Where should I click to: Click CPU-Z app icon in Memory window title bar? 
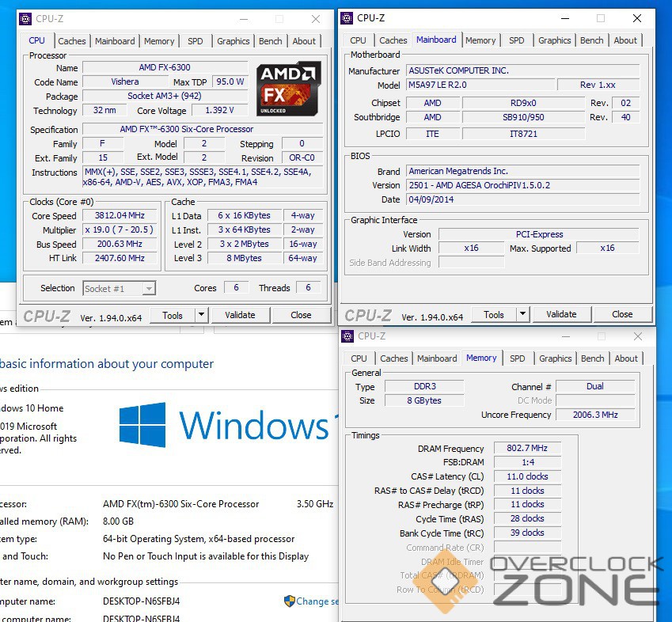(x=347, y=336)
